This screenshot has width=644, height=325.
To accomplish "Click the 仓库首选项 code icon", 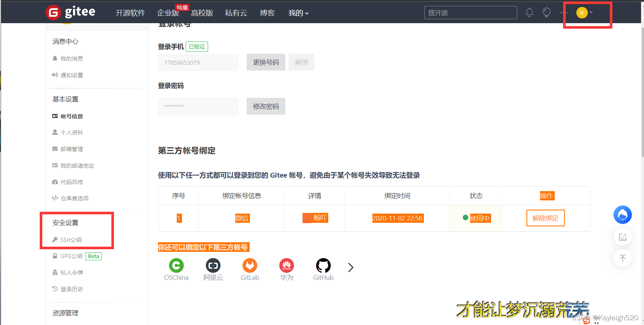I will tap(55, 198).
